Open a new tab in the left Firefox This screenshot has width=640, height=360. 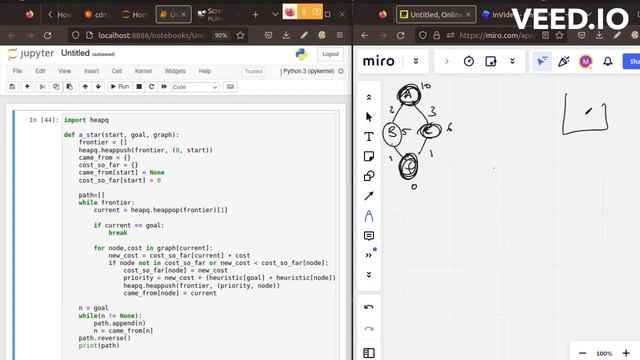click(256, 14)
